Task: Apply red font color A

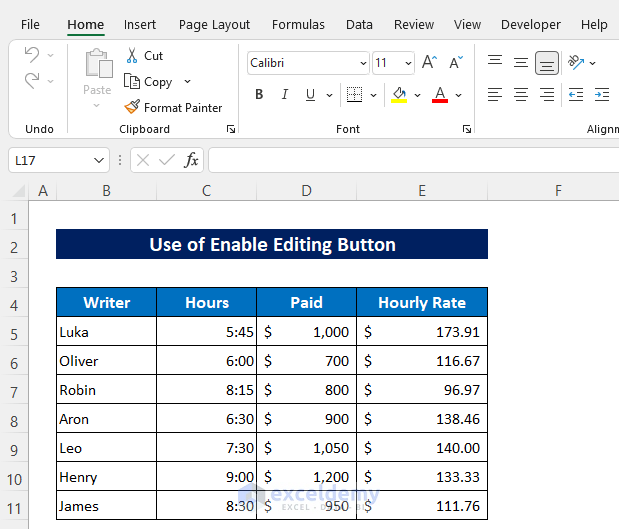Action: click(440, 94)
